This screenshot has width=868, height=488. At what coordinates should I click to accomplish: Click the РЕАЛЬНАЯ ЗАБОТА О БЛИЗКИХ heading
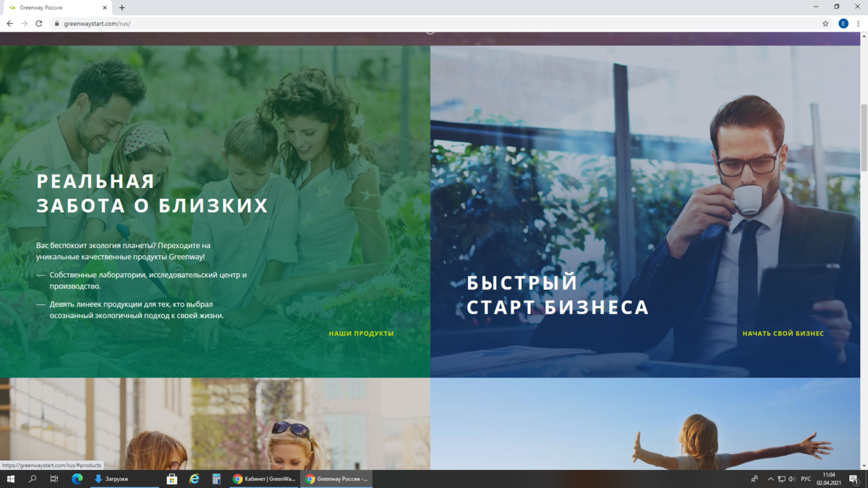[152, 194]
